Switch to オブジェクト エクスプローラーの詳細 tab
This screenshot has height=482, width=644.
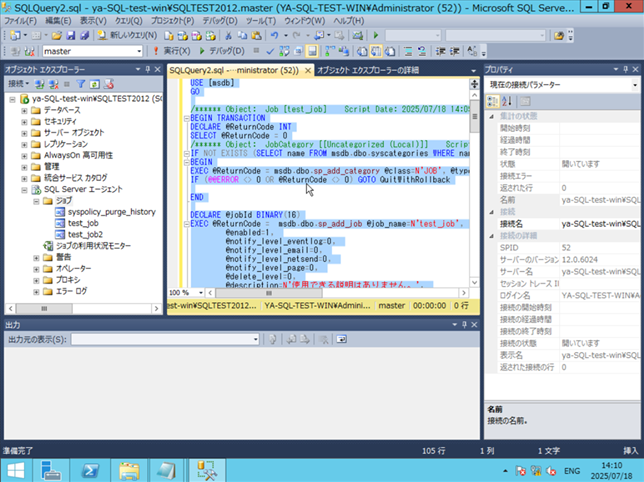click(368, 70)
